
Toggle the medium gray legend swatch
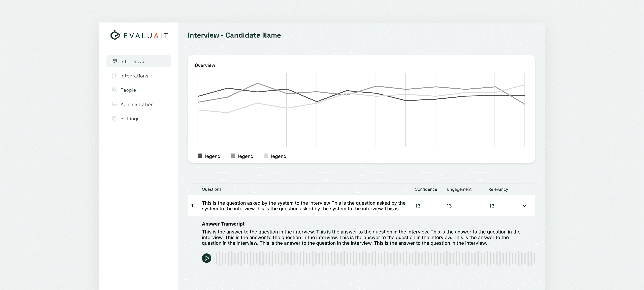click(233, 156)
